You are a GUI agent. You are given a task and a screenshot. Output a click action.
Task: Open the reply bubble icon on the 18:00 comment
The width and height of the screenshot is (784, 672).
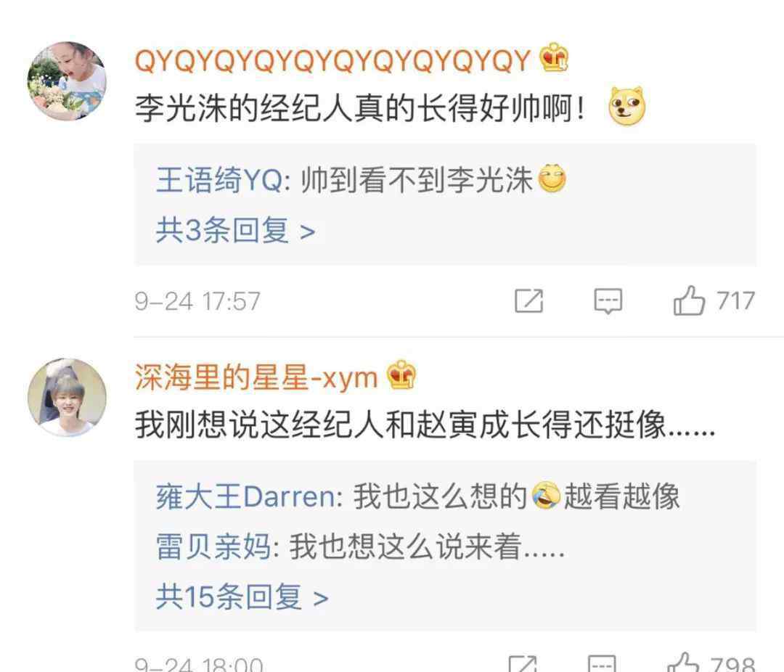pos(602,663)
